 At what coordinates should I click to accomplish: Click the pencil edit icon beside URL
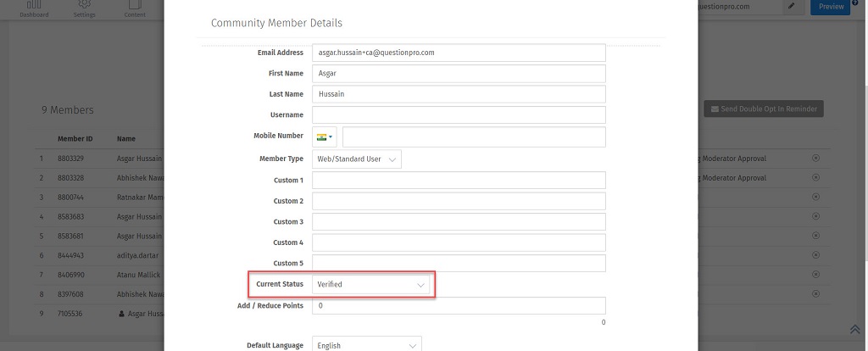pyautogui.click(x=792, y=7)
